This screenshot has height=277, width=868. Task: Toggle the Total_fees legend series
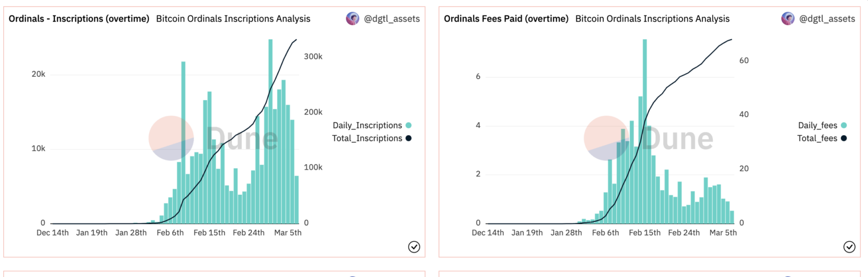pyautogui.click(x=817, y=138)
